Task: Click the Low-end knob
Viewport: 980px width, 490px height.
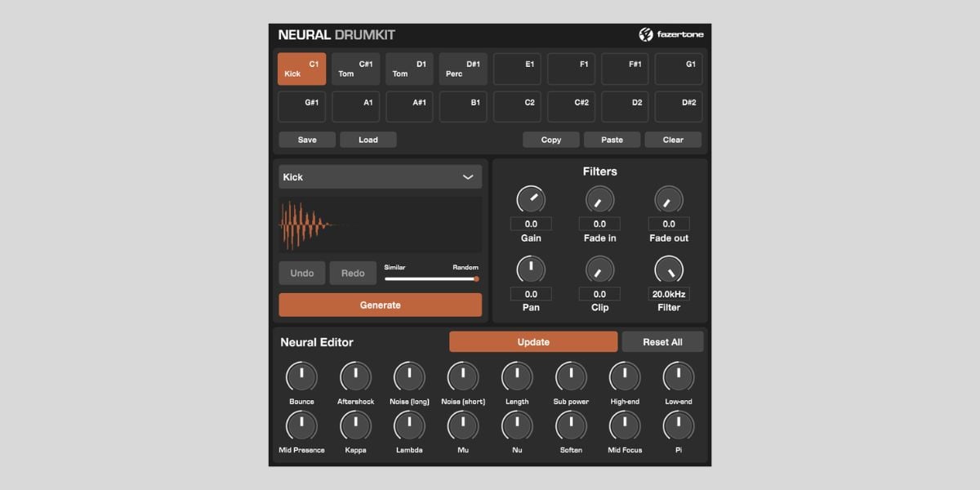Action: (x=679, y=376)
